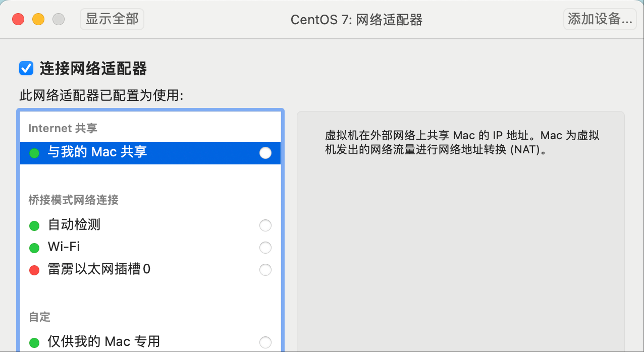Viewport: 644px width, 352px height.
Task: Click the 雷雳以太网插槽 0 option label
Action: pyautogui.click(x=99, y=269)
